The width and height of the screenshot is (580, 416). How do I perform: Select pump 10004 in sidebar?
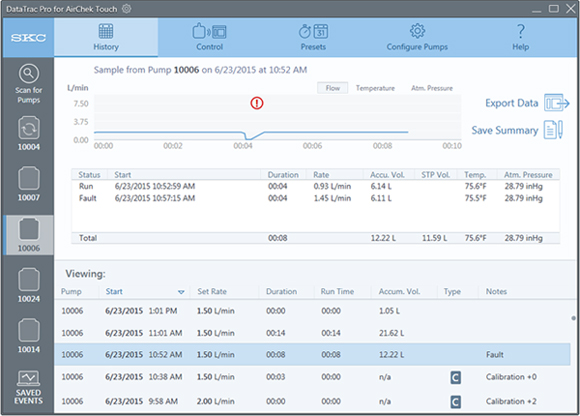pyautogui.click(x=28, y=133)
